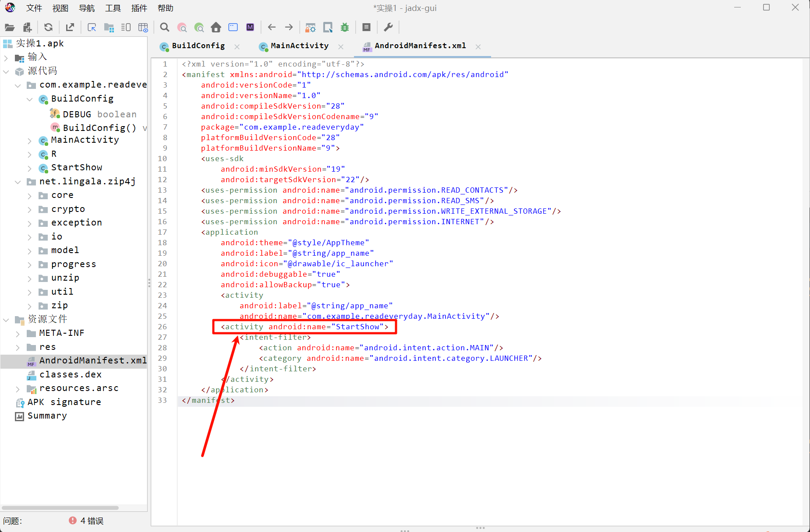Toggle flatten packages view in toolbar
Image resolution: width=810 pixels, height=532 pixels.
(x=109, y=28)
